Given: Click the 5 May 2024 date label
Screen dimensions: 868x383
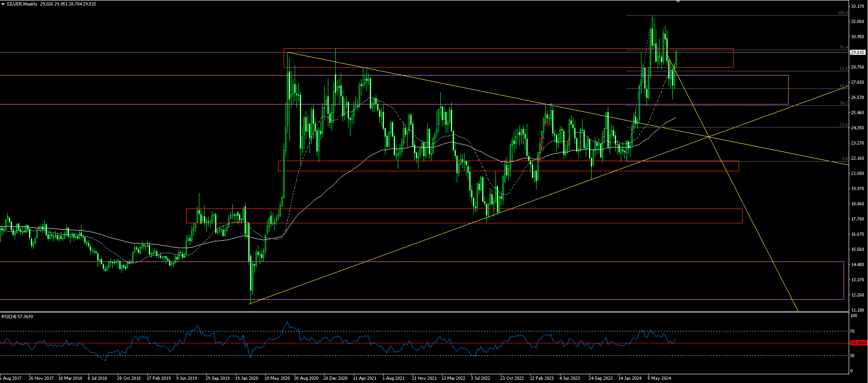Looking at the screenshot, I should (x=659, y=378).
